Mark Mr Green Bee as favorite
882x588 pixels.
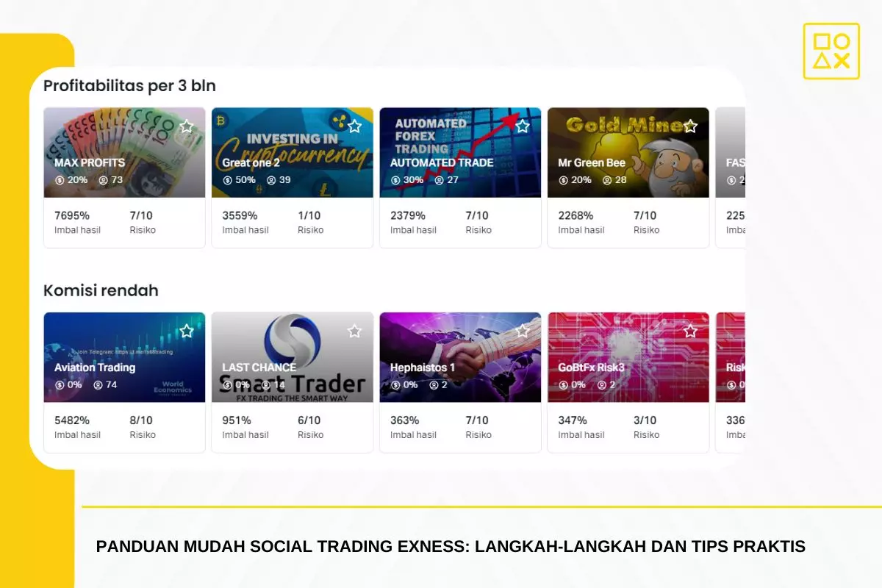tap(690, 126)
